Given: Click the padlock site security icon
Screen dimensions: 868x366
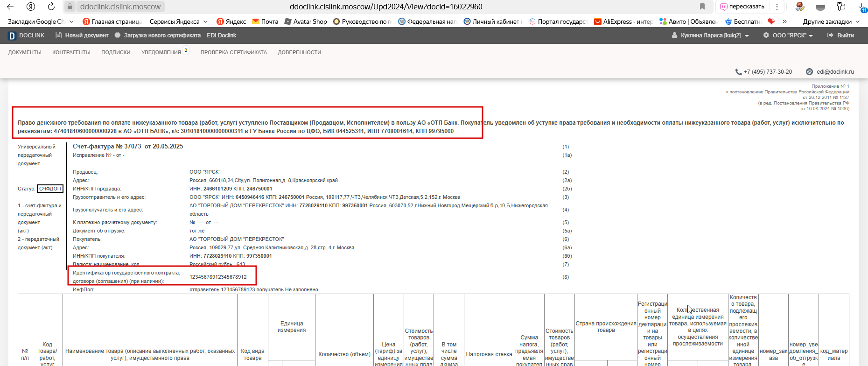Looking at the screenshot, I should pyautogui.click(x=70, y=7).
